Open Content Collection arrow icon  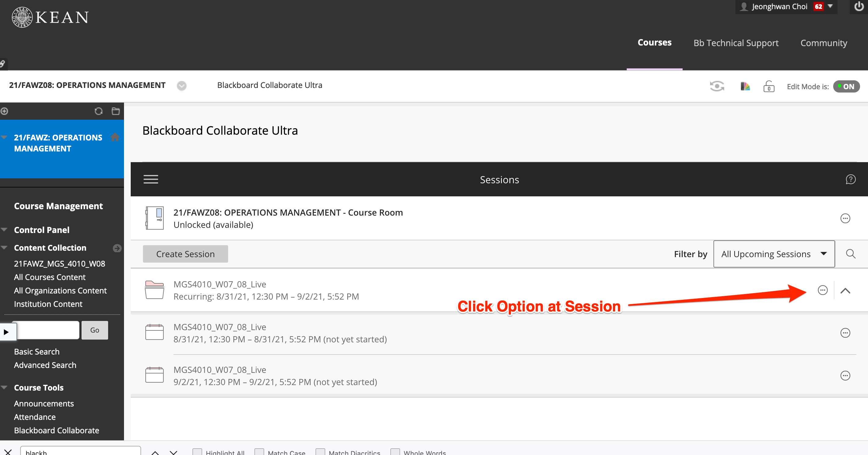point(117,248)
